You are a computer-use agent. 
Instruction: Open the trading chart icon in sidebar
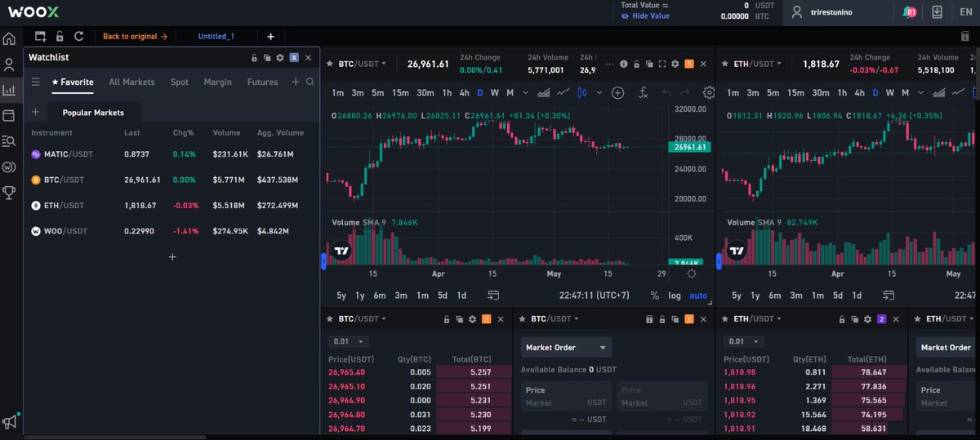click(x=9, y=91)
